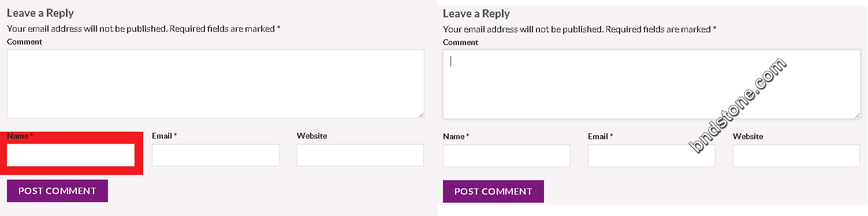This screenshot has width=868, height=216.
Task: Click the Comment label in the right form
Action: point(460,42)
